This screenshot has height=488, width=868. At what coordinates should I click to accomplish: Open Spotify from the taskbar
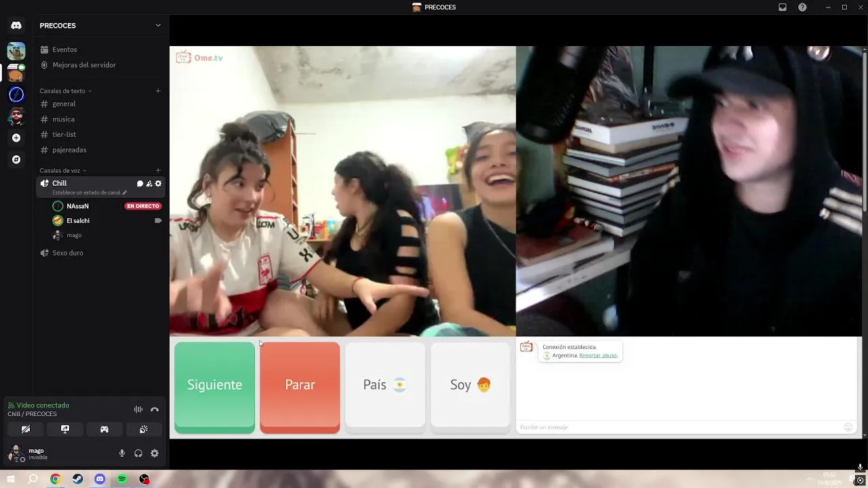pyautogui.click(x=122, y=479)
